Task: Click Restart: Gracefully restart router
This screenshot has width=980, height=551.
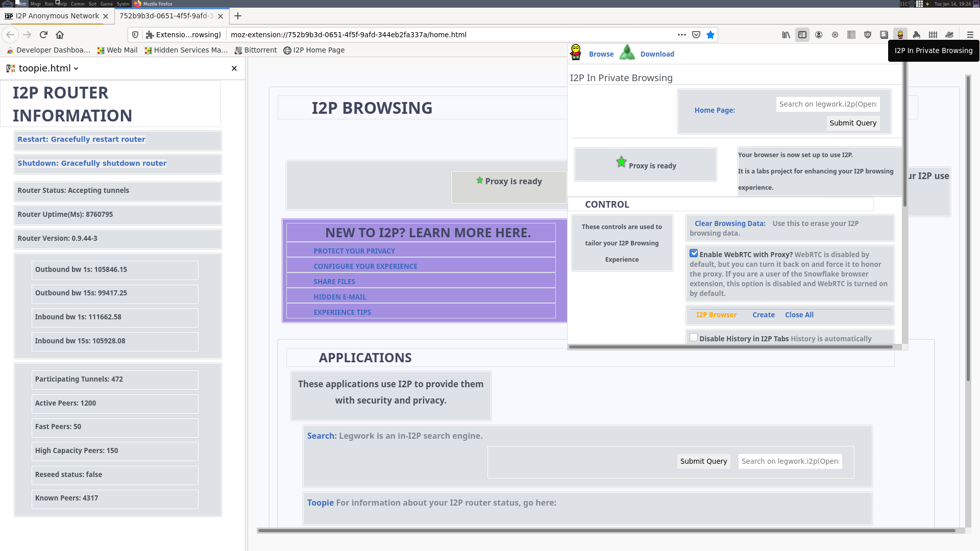Action: click(81, 139)
